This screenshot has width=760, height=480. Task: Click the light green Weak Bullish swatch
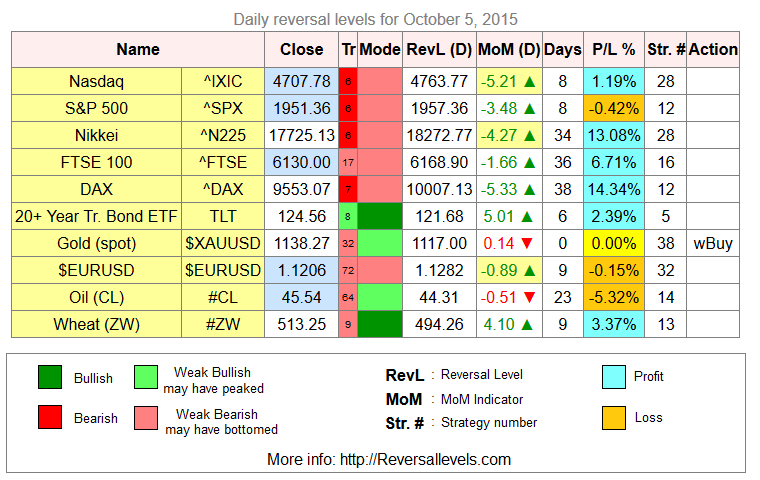(x=146, y=377)
